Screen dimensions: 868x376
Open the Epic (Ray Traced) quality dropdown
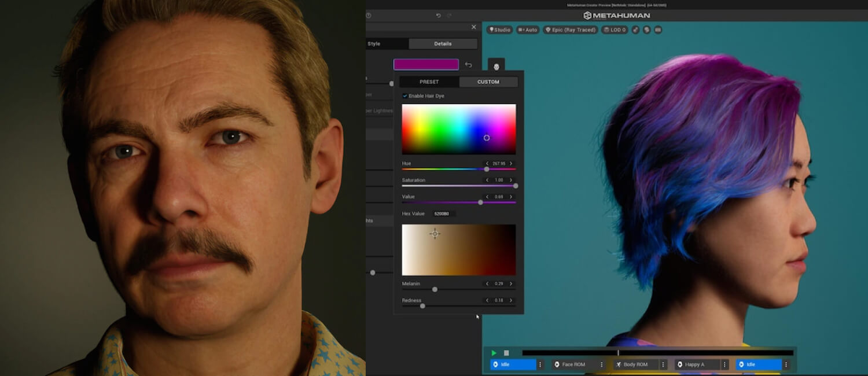click(570, 30)
